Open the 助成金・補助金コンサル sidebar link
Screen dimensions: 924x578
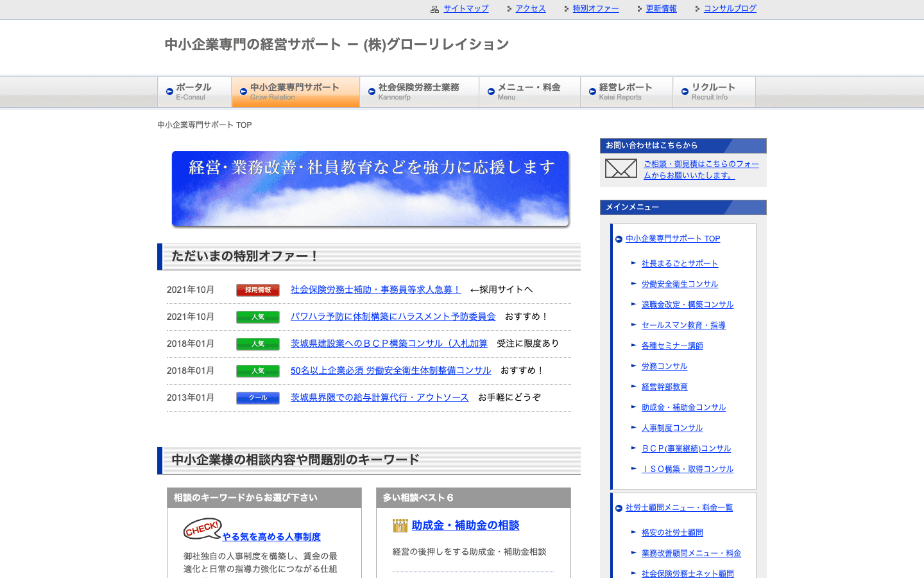coord(684,408)
